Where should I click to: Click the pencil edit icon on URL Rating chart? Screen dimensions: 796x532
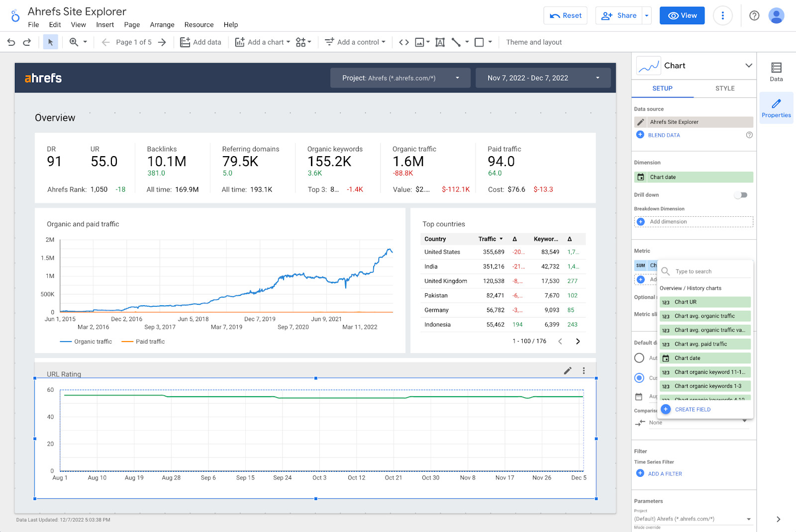pyautogui.click(x=567, y=370)
